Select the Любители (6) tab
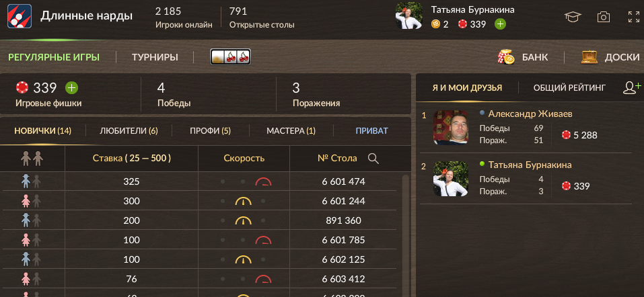 [129, 131]
